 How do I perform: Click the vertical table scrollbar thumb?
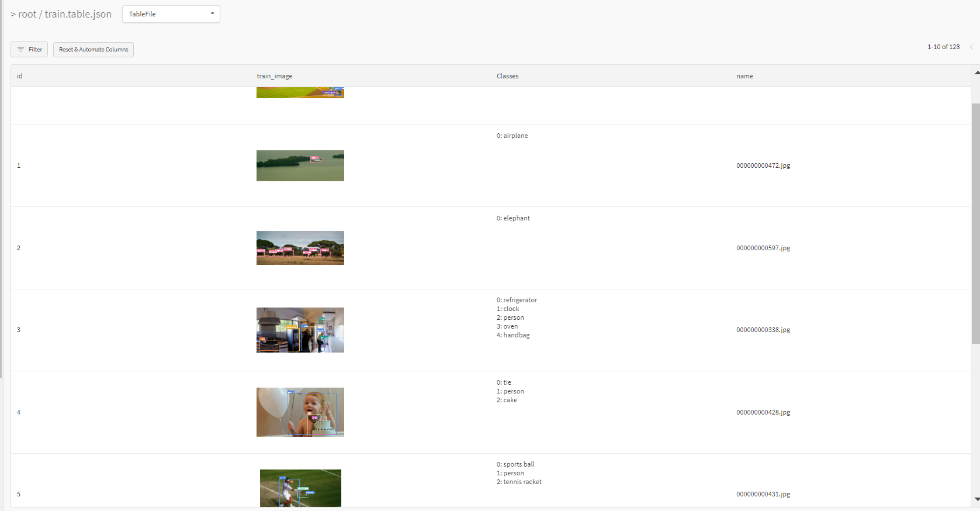pyautogui.click(x=976, y=223)
